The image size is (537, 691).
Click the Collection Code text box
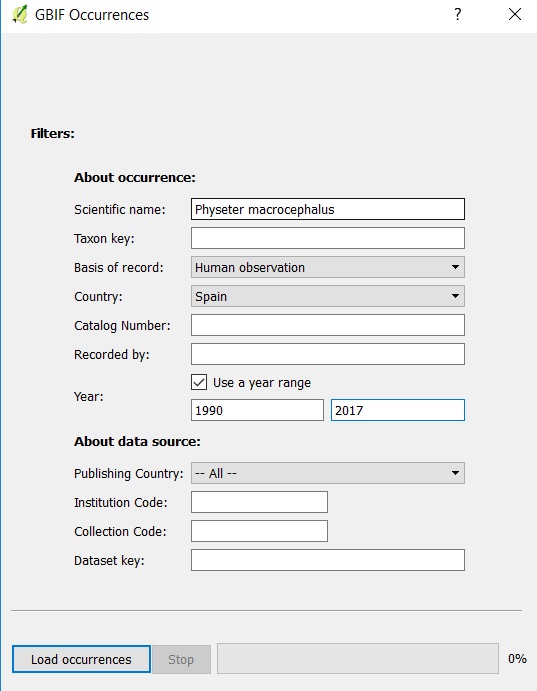259,531
